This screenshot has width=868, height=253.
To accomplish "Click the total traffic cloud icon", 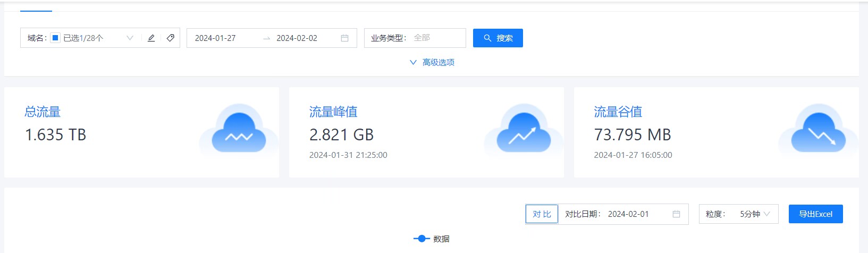I will (x=239, y=130).
